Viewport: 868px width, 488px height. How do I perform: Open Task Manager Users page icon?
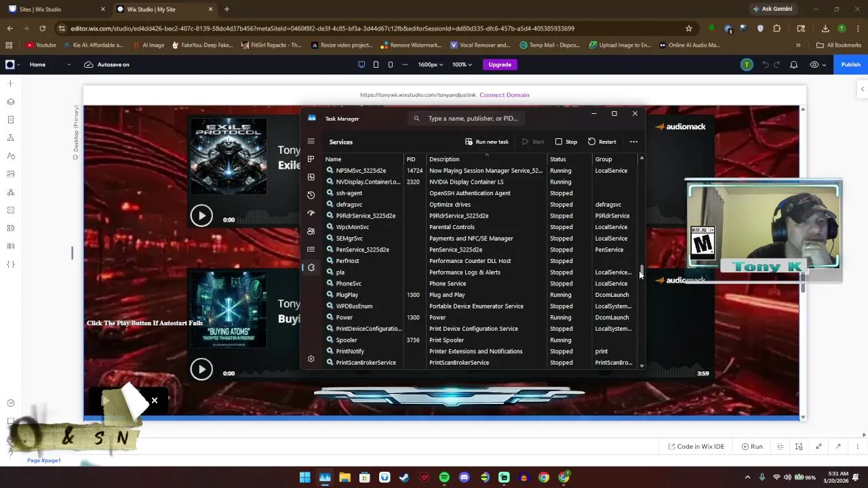coord(311,231)
